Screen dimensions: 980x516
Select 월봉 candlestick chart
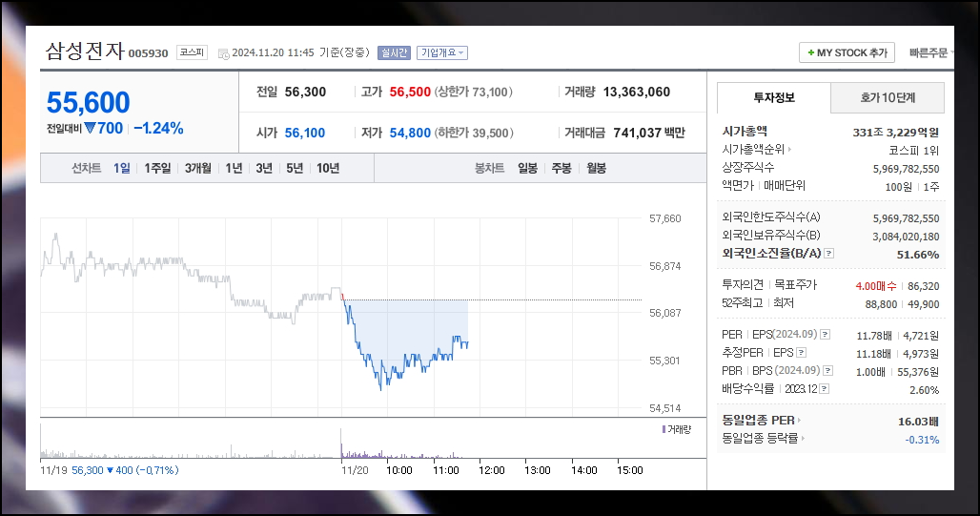click(x=596, y=168)
